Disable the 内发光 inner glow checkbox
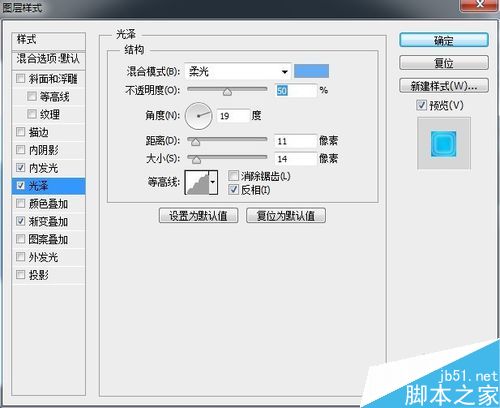 pos(21,167)
